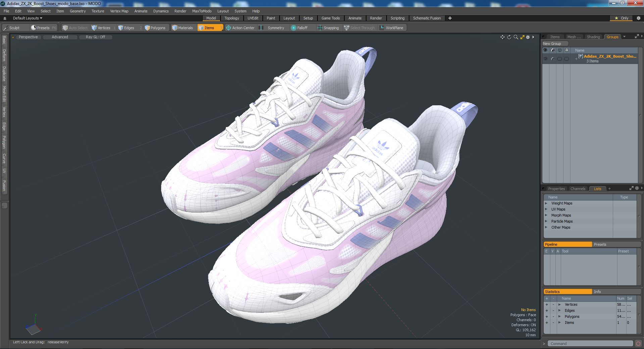Check the second checkbox in Adidas group row
Image resolution: width=644 pixels, height=349 pixels.
tap(566, 59)
